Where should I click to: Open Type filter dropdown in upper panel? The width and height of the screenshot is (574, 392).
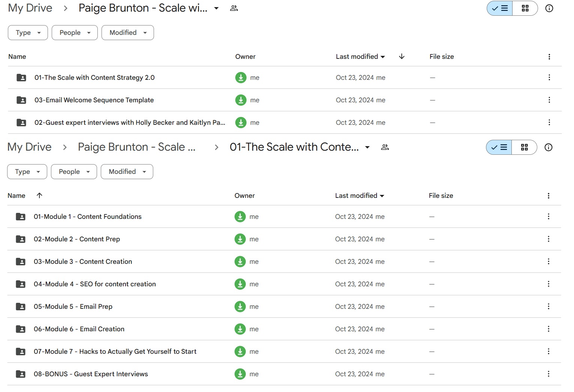tap(28, 33)
